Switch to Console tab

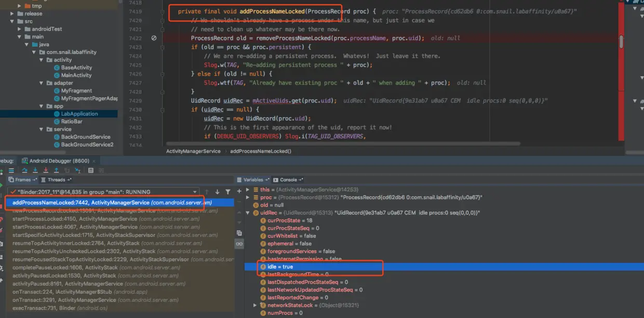(287, 180)
